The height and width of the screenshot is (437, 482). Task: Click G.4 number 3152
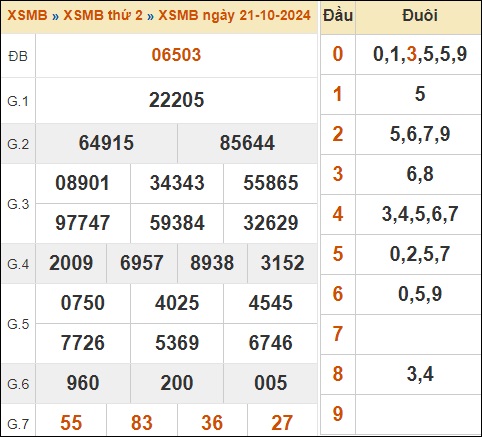click(x=282, y=263)
